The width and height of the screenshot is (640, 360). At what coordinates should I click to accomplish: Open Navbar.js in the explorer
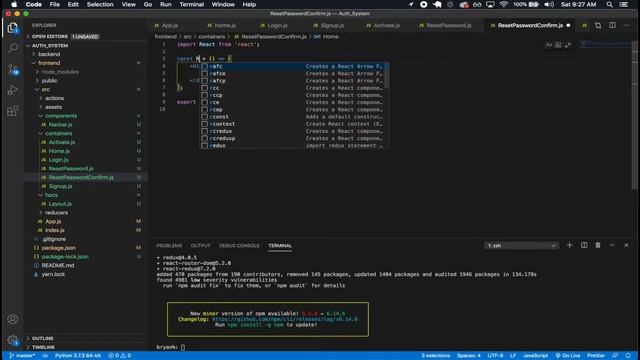click(60, 124)
